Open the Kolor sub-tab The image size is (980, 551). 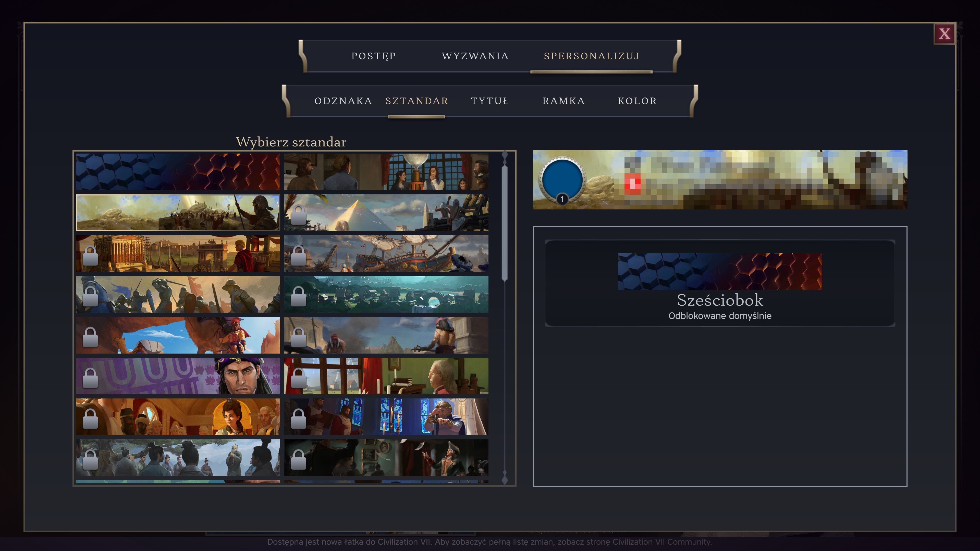click(x=637, y=101)
